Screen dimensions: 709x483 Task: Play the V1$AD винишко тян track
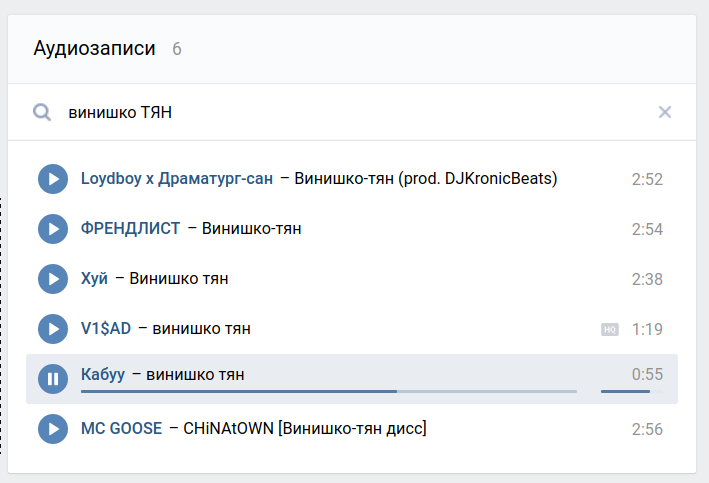click(x=53, y=329)
